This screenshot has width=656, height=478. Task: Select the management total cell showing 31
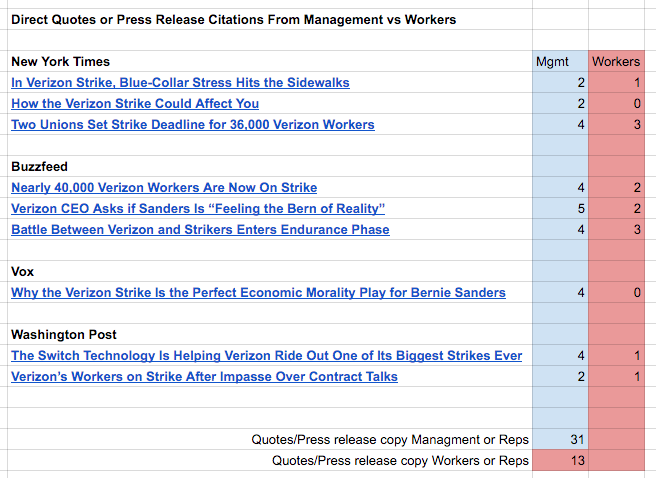pos(561,440)
